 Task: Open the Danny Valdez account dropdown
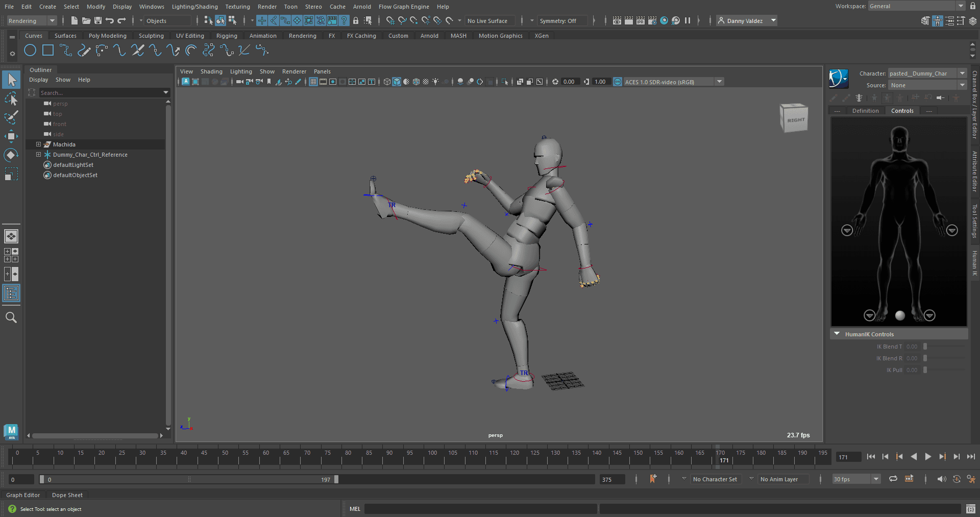pyautogui.click(x=747, y=21)
